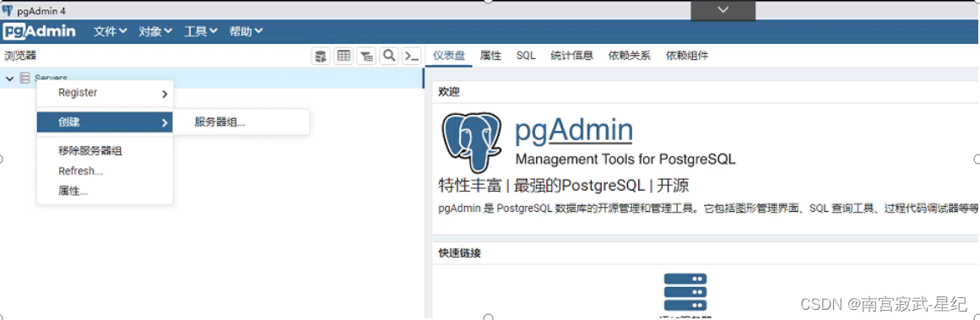This screenshot has width=980, height=320.
Task: Switch to the 依赖关系 tab
Action: point(630,56)
